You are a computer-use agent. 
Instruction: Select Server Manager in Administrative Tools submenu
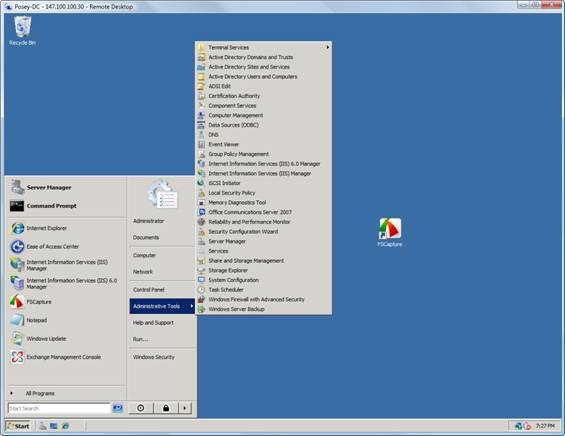pyautogui.click(x=263, y=241)
